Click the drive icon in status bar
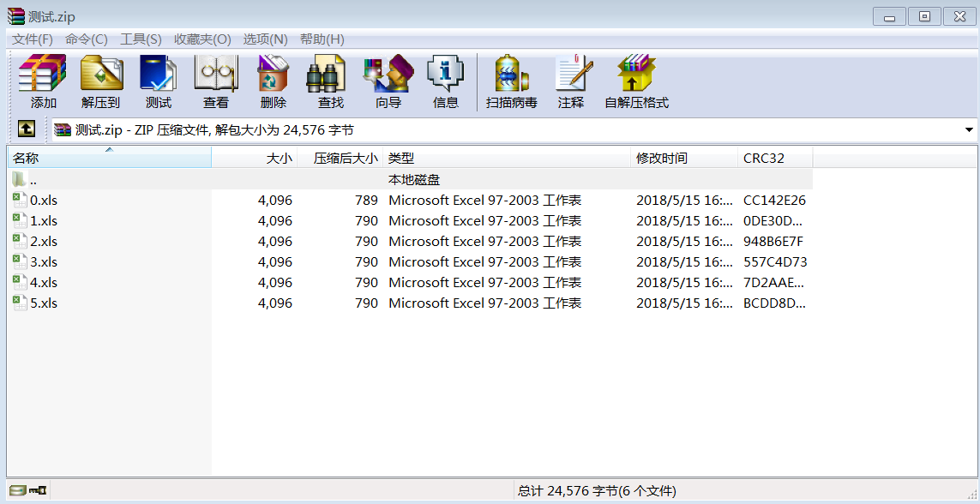Viewport: 980px width, 504px height. point(18,490)
